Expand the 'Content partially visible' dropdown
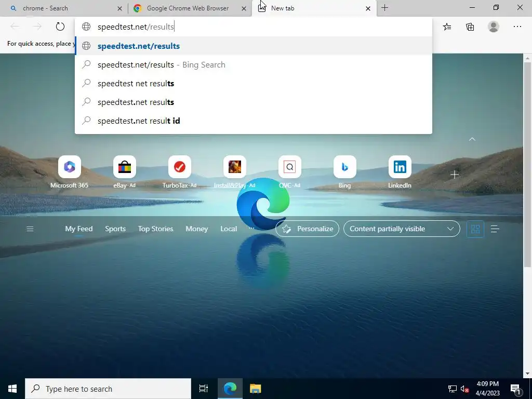 tap(402, 229)
